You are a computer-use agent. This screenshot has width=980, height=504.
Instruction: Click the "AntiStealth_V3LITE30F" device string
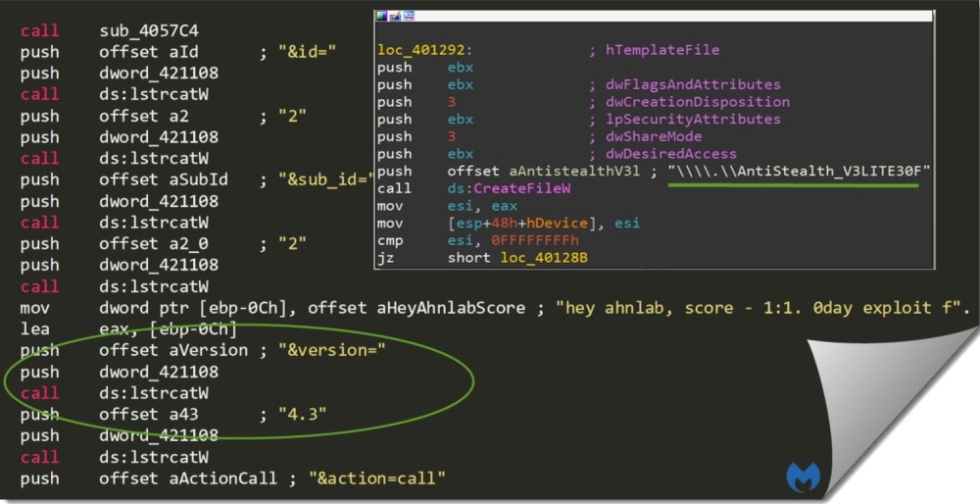click(x=800, y=172)
